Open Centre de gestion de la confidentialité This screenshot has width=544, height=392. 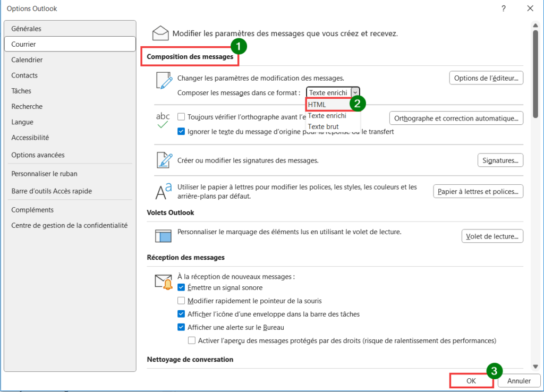click(x=70, y=225)
